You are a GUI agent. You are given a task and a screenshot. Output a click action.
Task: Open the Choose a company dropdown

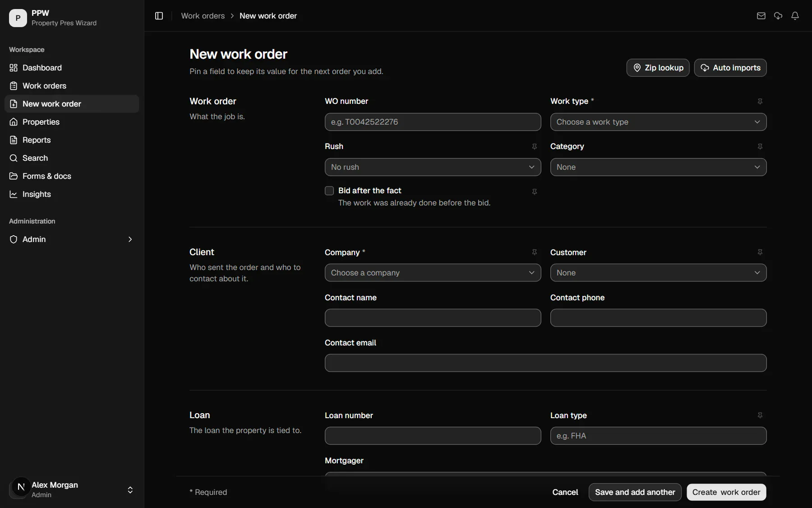[433, 272]
